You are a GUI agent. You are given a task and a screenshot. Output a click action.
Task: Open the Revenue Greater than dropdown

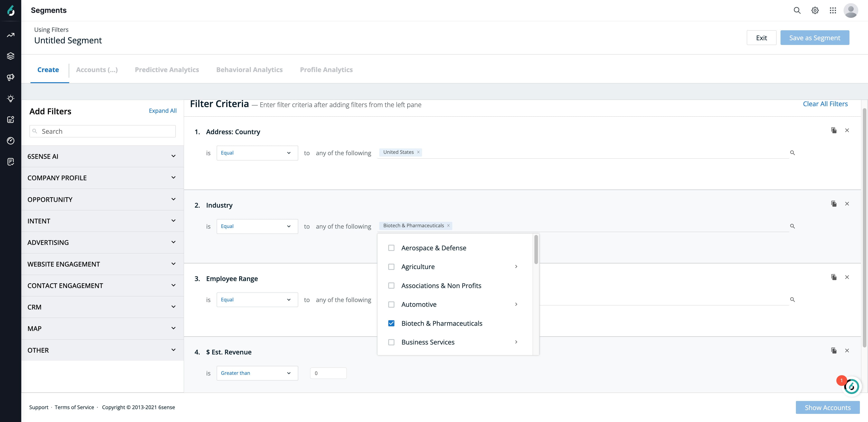tap(257, 373)
